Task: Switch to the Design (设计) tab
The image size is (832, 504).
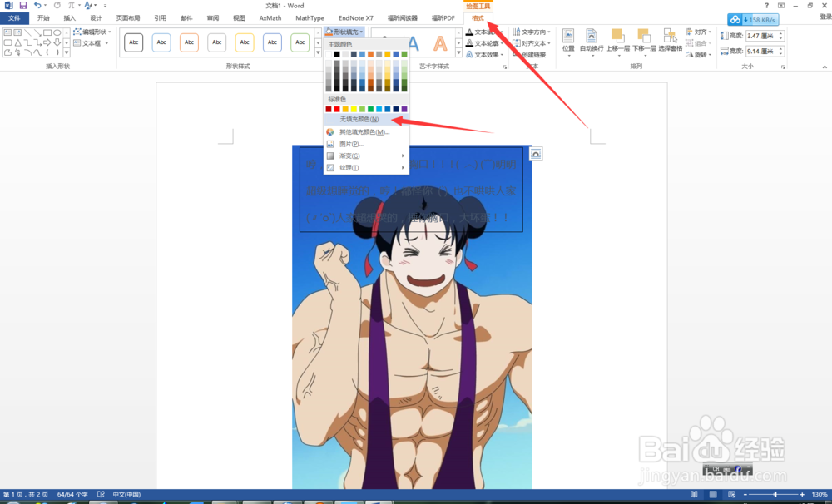Action: pos(96,18)
